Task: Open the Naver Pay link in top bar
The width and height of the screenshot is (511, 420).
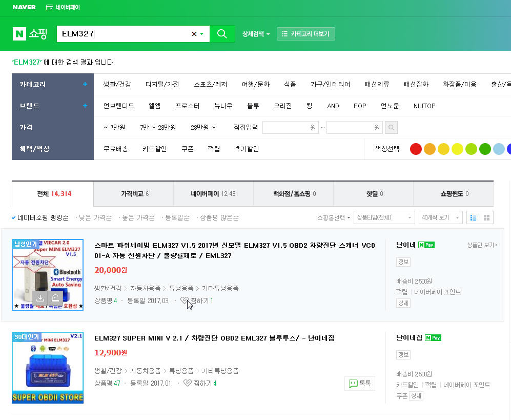Action: [63, 7]
